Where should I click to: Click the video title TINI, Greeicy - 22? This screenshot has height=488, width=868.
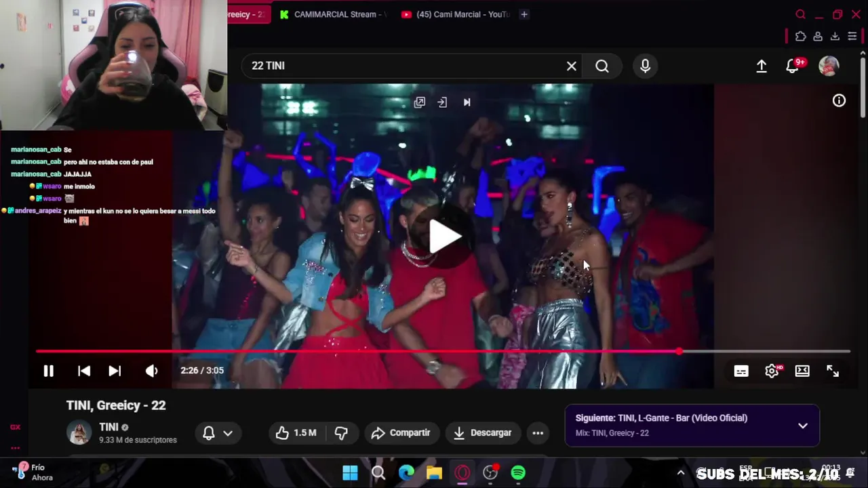click(x=116, y=405)
